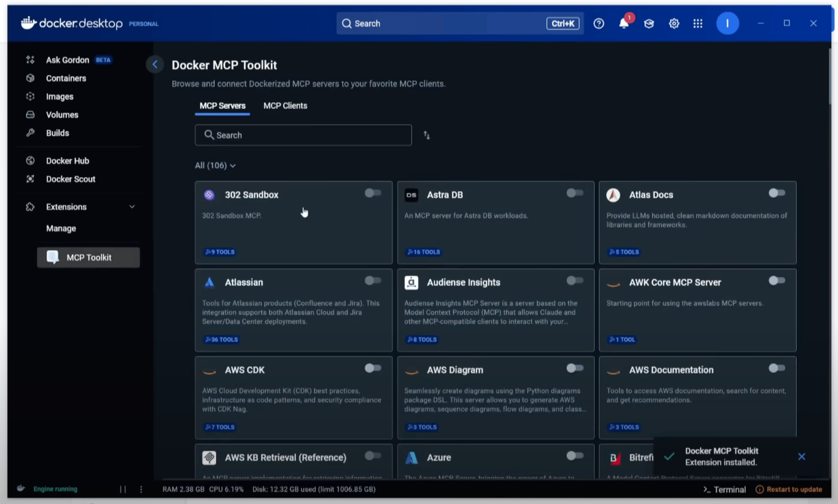Click the 9 TOOLS badge on 302 Sandbox
The height and width of the screenshot is (504, 838).
(x=220, y=252)
